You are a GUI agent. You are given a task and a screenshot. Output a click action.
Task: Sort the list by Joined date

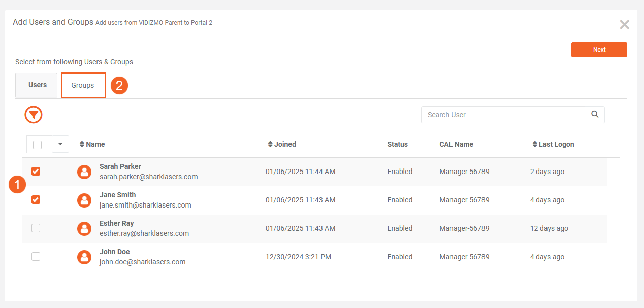point(271,144)
